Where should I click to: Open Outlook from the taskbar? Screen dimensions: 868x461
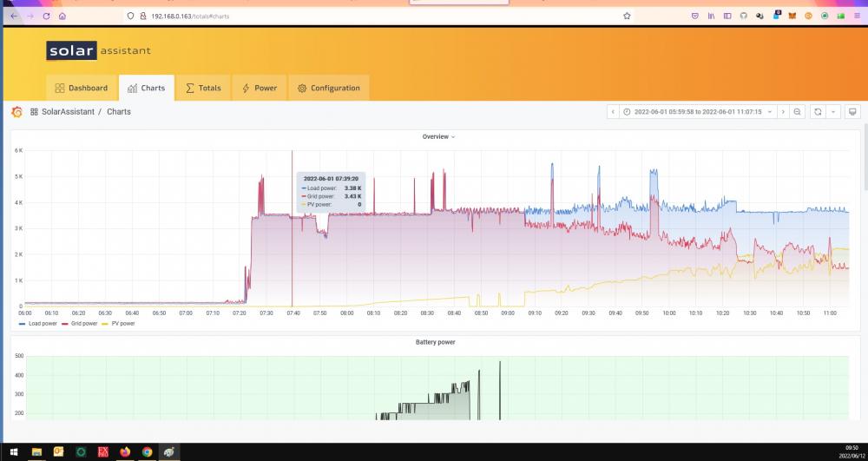(58, 452)
